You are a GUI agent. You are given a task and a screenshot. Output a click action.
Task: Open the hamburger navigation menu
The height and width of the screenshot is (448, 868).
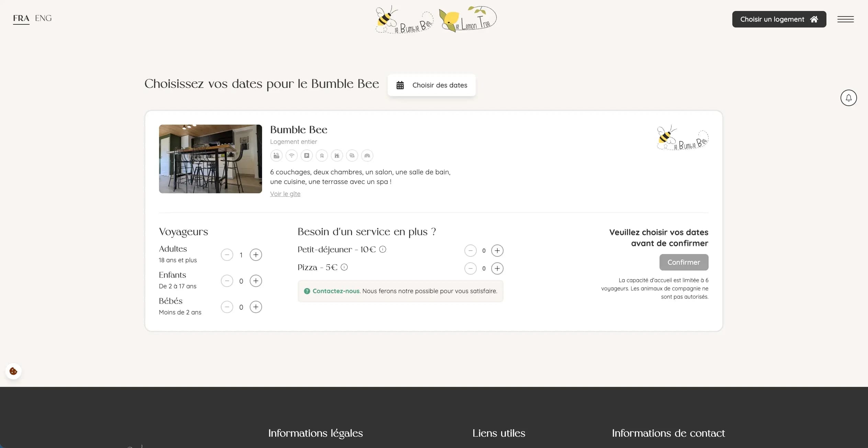point(845,19)
